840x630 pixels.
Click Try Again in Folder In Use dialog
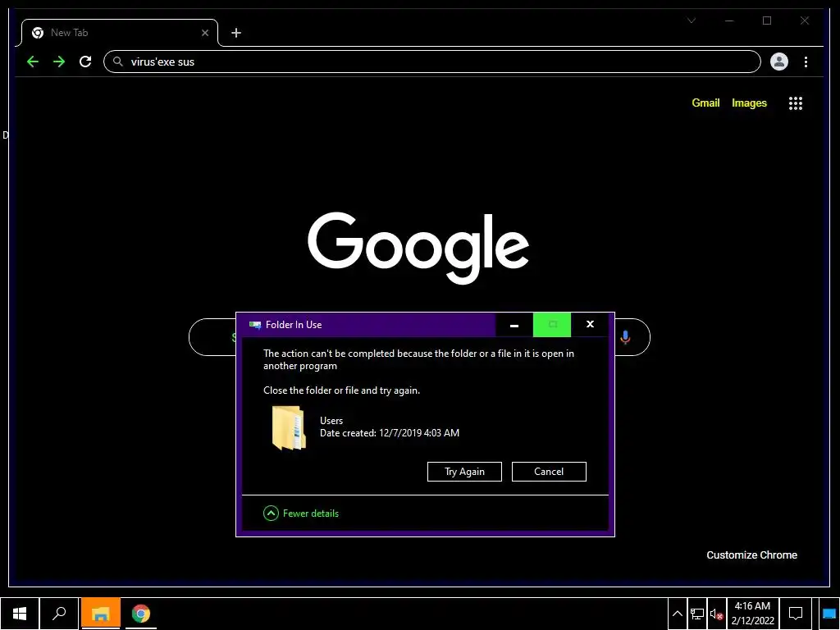click(464, 472)
